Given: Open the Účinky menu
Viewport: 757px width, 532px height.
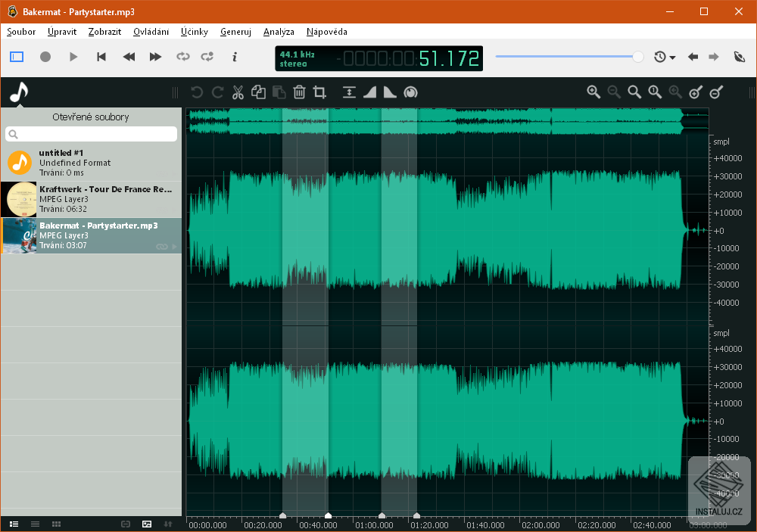Looking at the screenshot, I should pyautogui.click(x=194, y=32).
